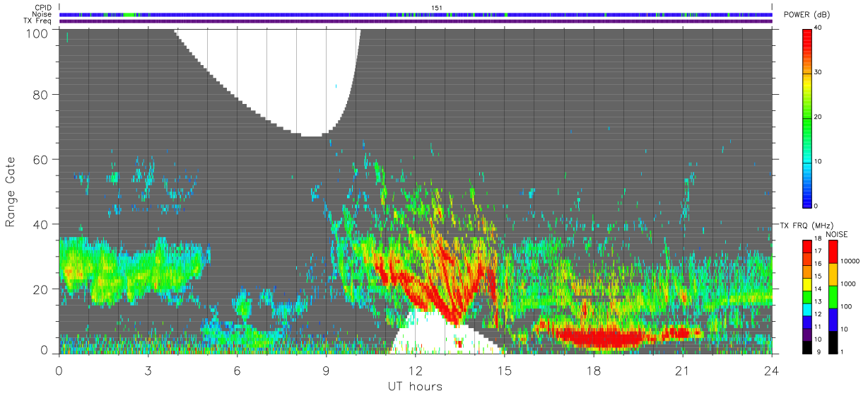The width and height of the screenshot is (868, 401).
Task: Click the 3 UT hour tick label
Action: pos(148,371)
